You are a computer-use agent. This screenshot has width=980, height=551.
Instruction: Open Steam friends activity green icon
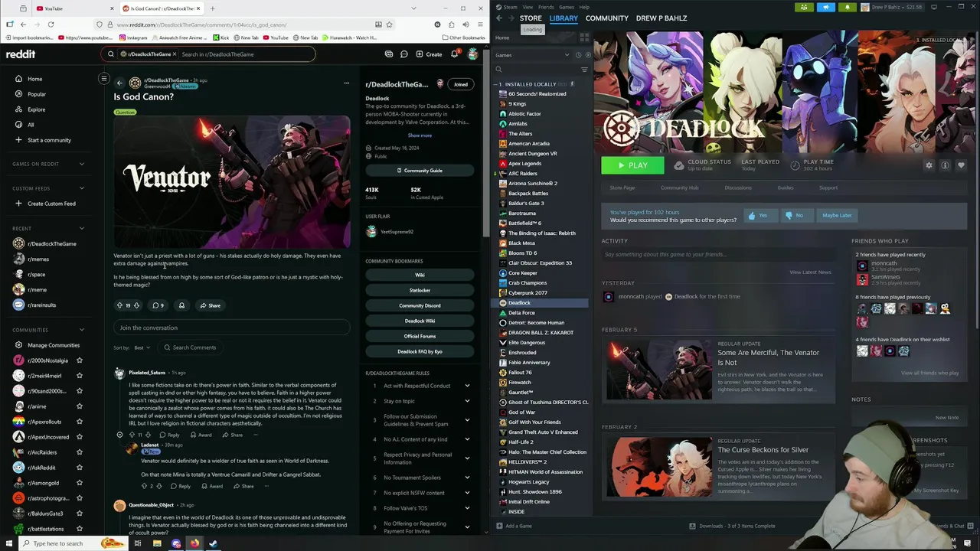coord(803,7)
